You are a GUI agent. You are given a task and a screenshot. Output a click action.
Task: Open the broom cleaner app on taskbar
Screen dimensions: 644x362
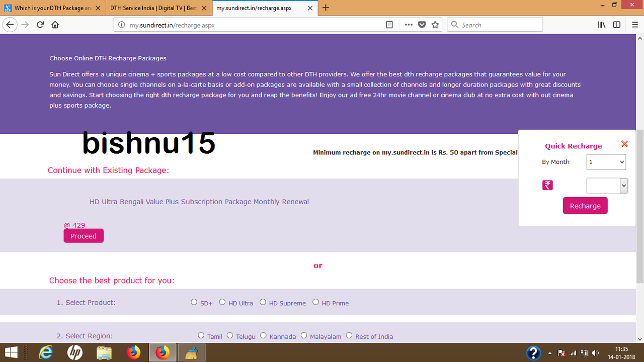pos(191,352)
